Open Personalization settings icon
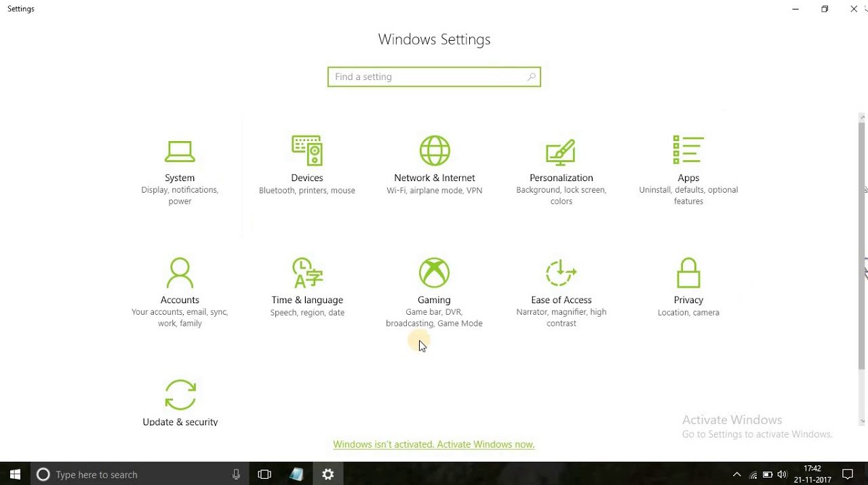The image size is (868, 485). pyautogui.click(x=561, y=152)
